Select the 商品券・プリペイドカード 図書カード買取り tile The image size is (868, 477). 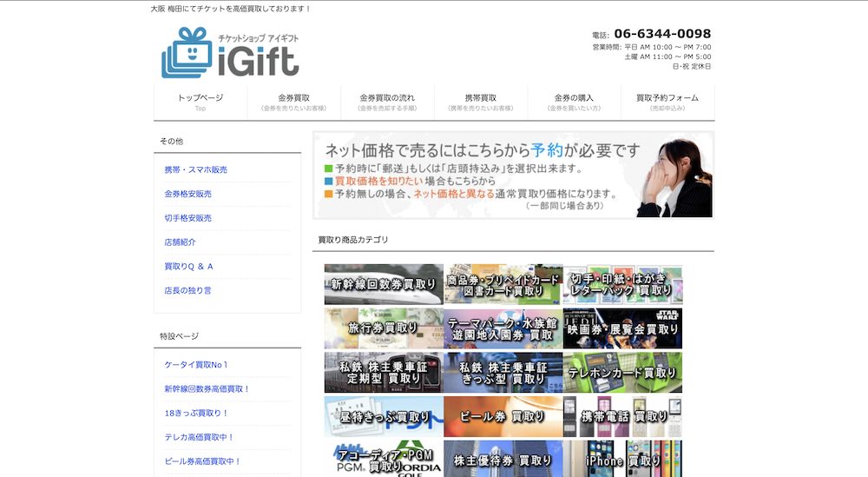(x=503, y=284)
